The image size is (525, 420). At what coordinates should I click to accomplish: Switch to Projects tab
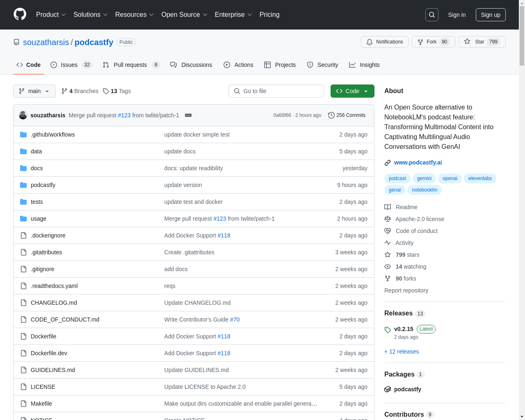(280, 65)
